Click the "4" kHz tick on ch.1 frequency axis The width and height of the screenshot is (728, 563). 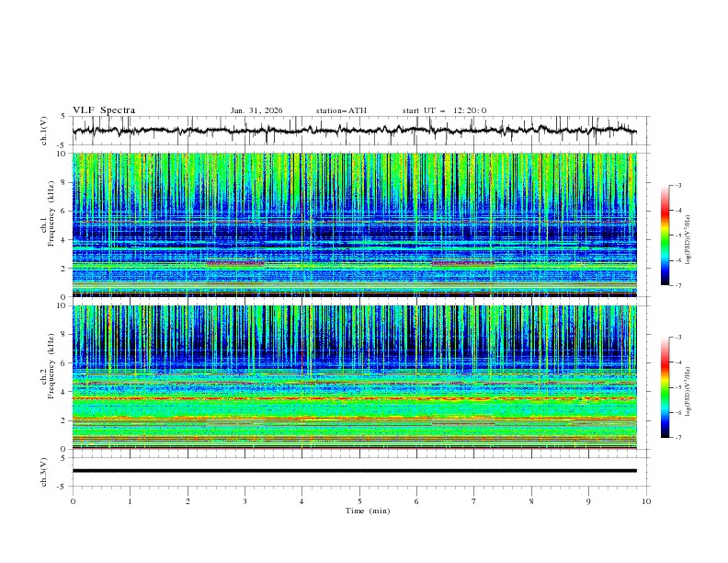pyautogui.click(x=64, y=240)
